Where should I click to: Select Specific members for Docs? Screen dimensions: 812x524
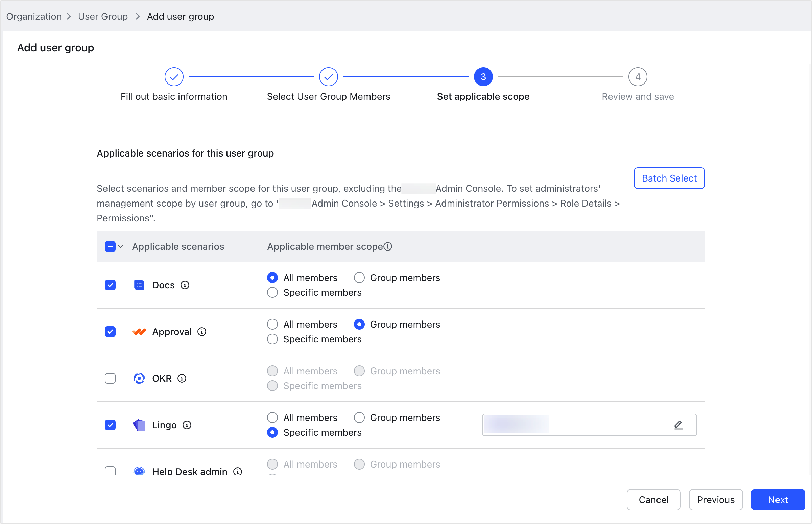pyautogui.click(x=272, y=293)
